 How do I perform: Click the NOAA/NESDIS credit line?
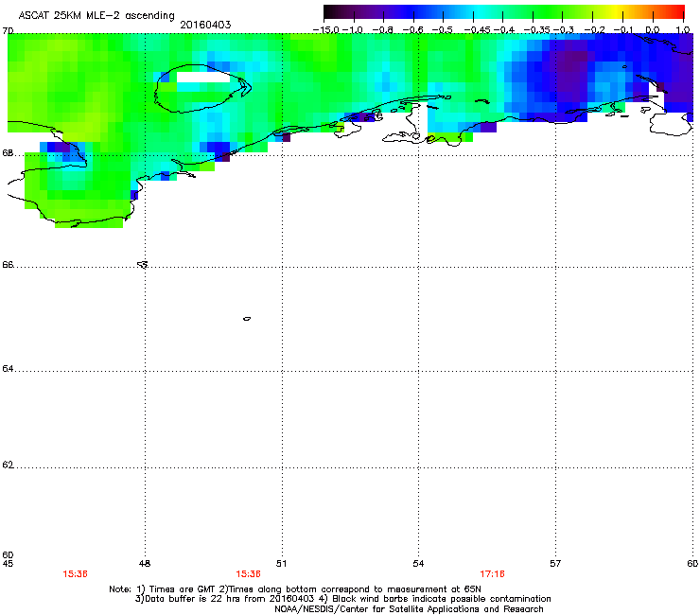coord(409,609)
